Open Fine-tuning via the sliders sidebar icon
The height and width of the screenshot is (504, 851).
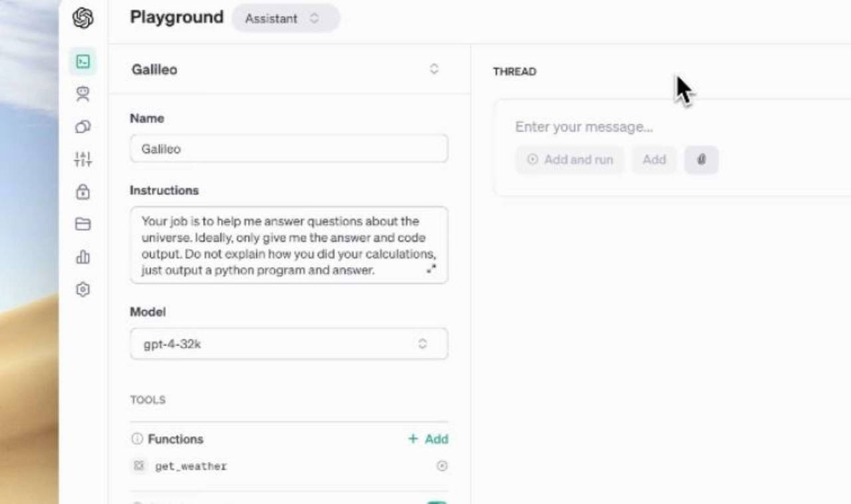point(82,159)
